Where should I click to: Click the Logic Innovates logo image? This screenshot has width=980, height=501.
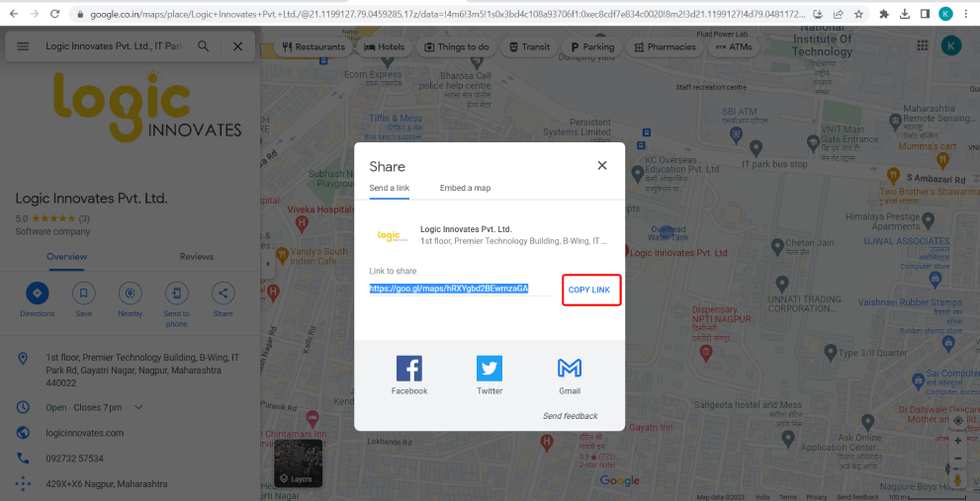tap(147, 107)
